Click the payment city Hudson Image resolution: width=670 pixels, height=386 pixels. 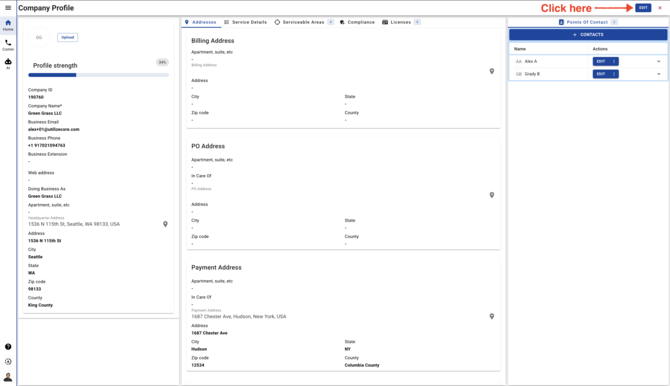[199, 349]
